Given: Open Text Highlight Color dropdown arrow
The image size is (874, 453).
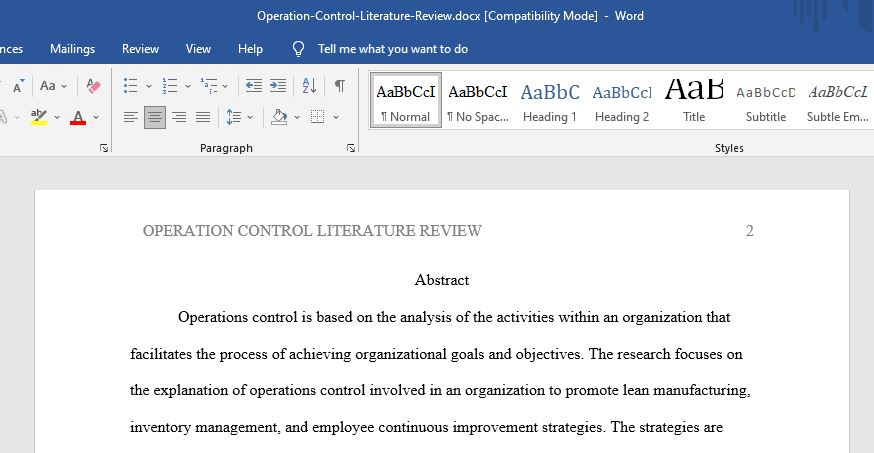Looking at the screenshot, I should 56,118.
